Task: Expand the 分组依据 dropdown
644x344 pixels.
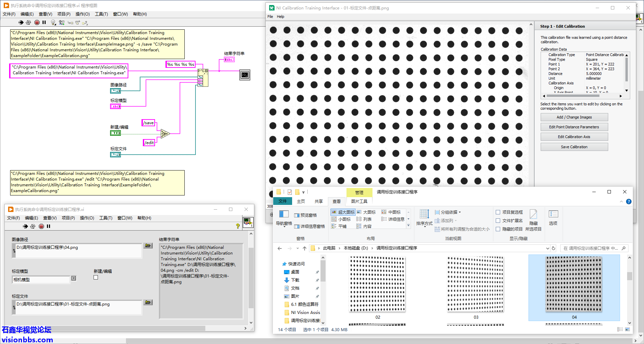Action: 448,212
